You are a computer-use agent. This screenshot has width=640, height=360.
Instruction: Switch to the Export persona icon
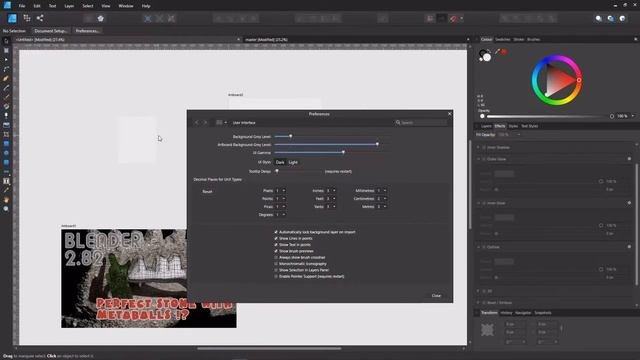click(x=40, y=18)
